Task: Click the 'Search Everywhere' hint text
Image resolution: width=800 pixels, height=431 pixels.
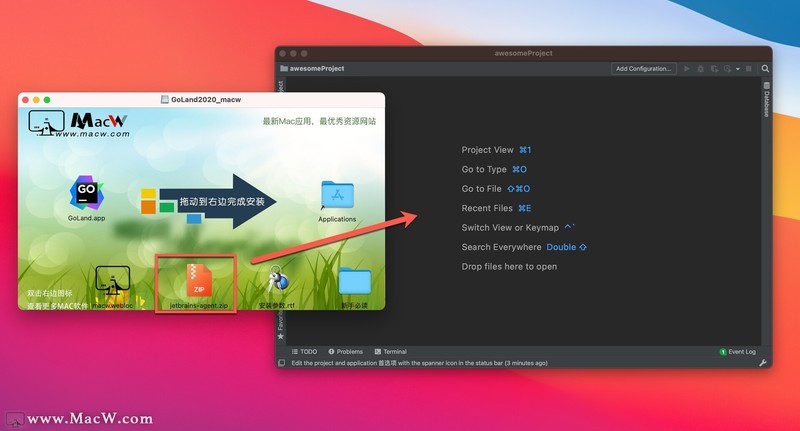Action: tap(501, 247)
